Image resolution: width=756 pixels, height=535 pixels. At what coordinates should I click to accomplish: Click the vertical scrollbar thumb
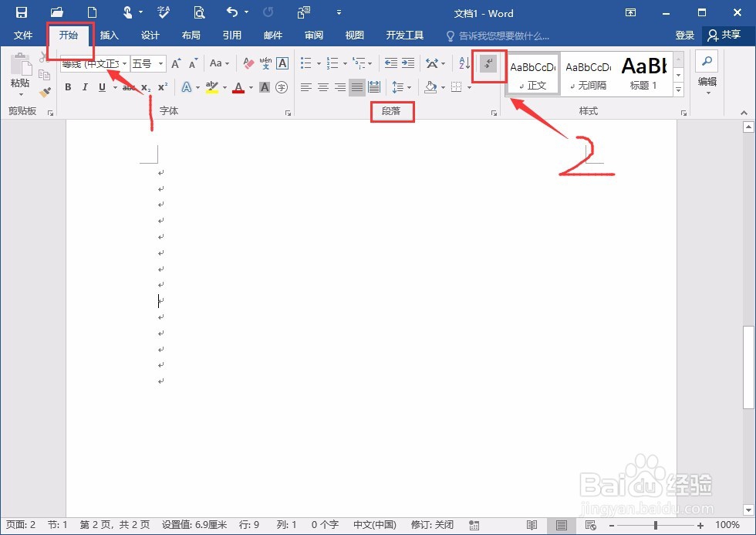[748, 368]
